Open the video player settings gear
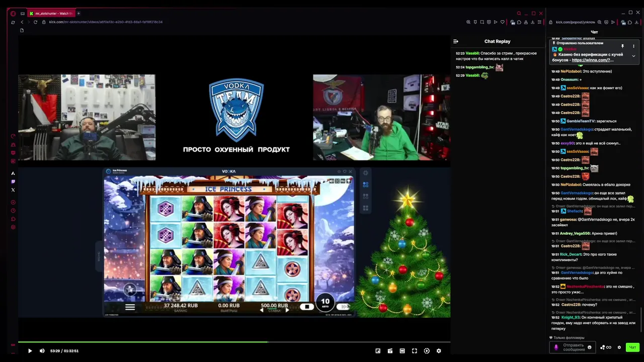Screen dimensions: 644x362 (439, 351)
